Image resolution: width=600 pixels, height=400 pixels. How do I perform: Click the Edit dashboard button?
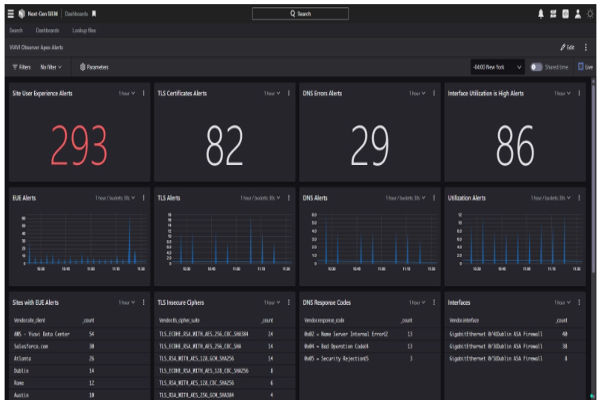tap(568, 47)
